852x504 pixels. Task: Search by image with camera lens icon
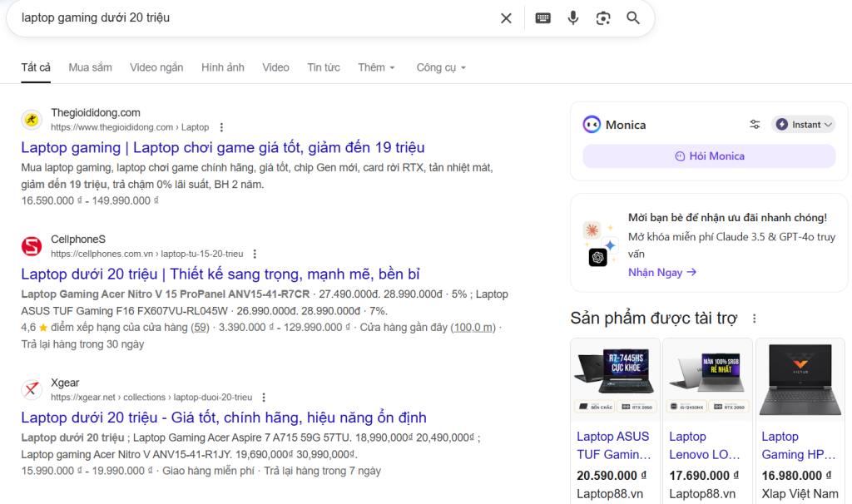click(x=603, y=18)
